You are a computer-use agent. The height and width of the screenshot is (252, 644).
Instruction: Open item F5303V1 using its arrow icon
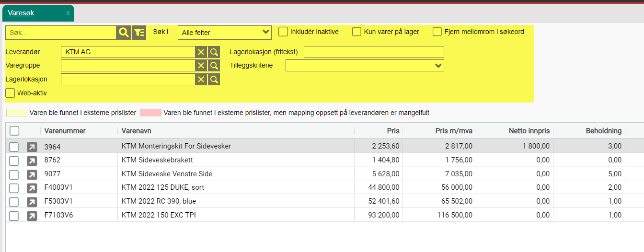[32, 201]
